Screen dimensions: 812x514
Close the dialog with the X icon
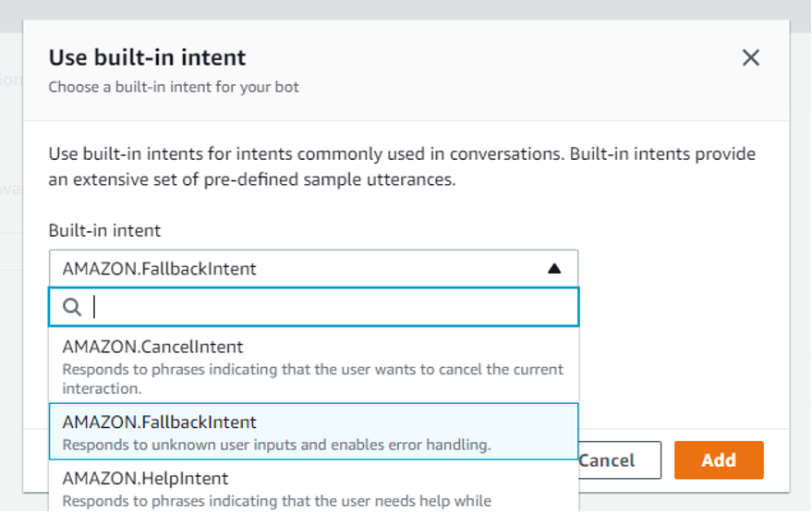point(750,58)
